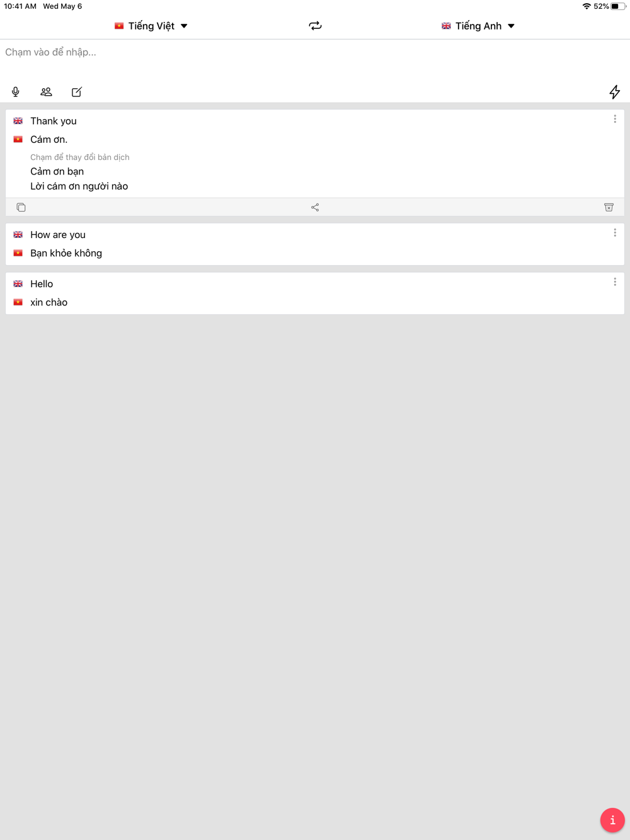Tap the battery indicator in status bar
The height and width of the screenshot is (840, 630).
click(618, 6)
